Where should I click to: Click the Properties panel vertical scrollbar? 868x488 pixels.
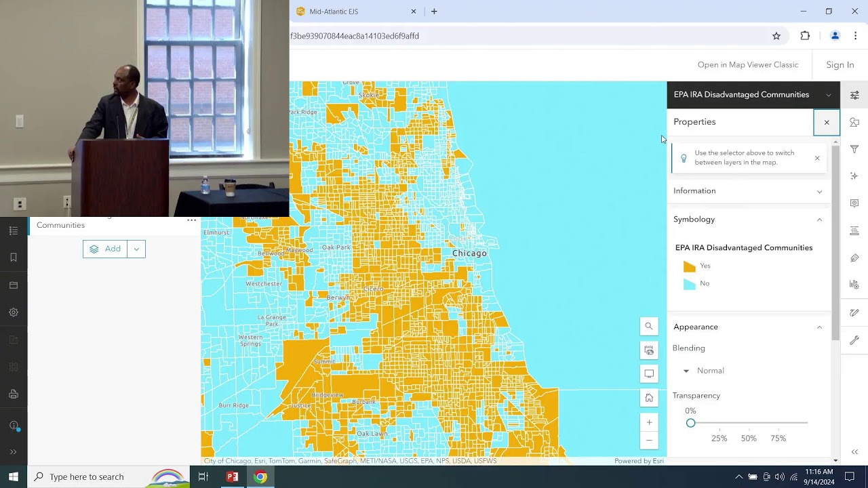pyautogui.click(x=835, y=243)
